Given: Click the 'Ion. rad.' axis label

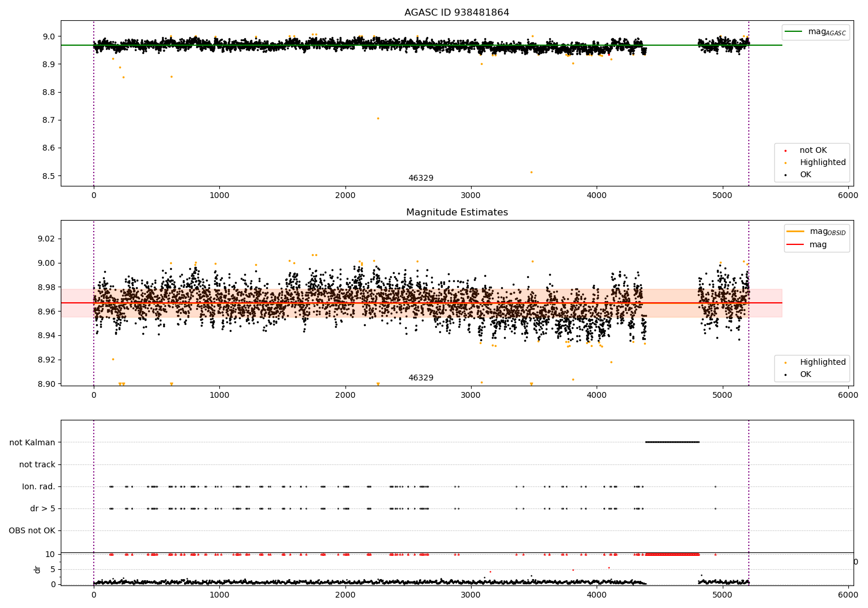Looking at the screenshot, I should 39,487.
